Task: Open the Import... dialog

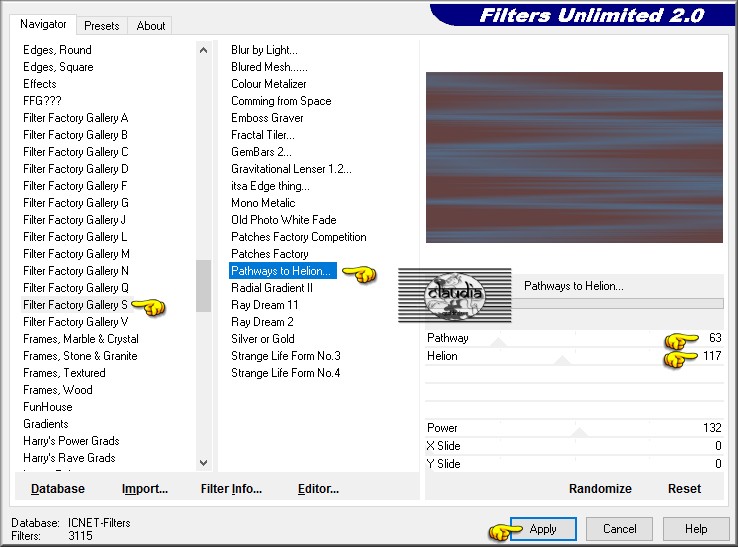Action: click(x=144, y=489)
